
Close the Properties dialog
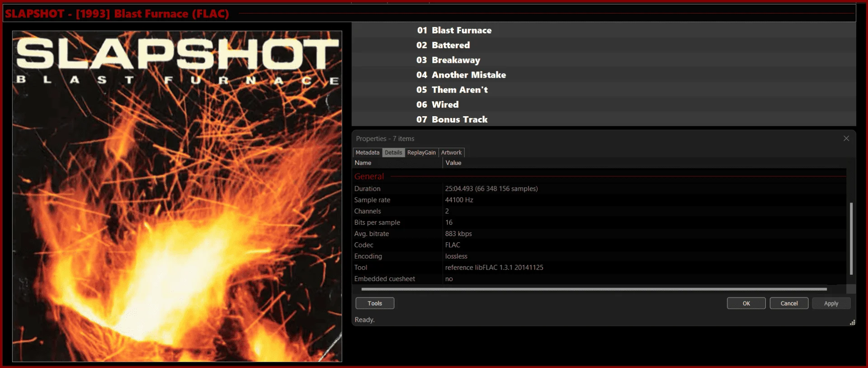point(846,138)
